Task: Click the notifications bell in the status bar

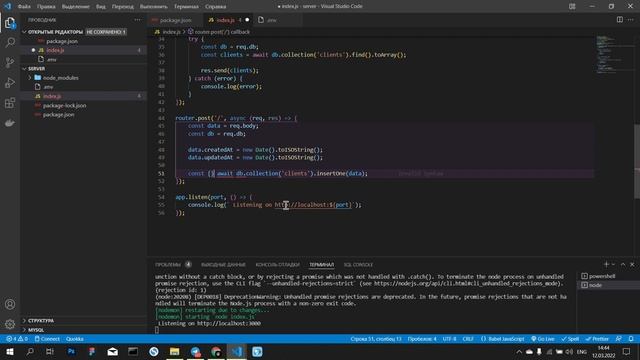Action: [631, 339]
